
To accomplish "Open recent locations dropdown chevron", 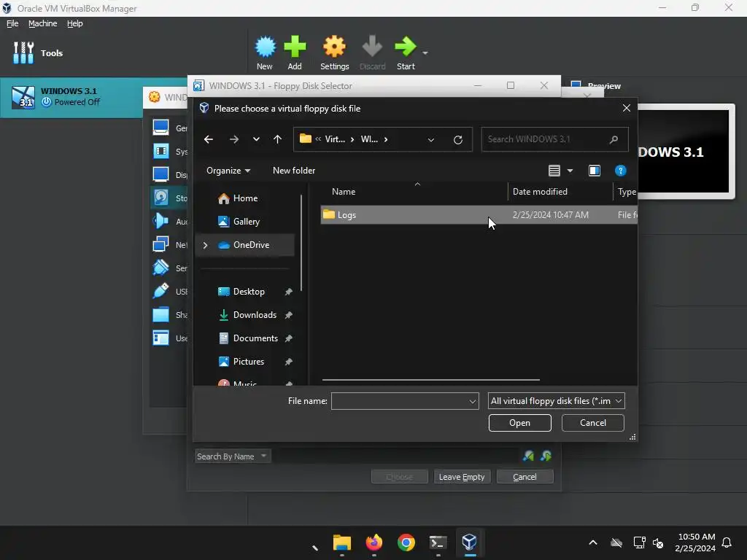I will [256, 139].
